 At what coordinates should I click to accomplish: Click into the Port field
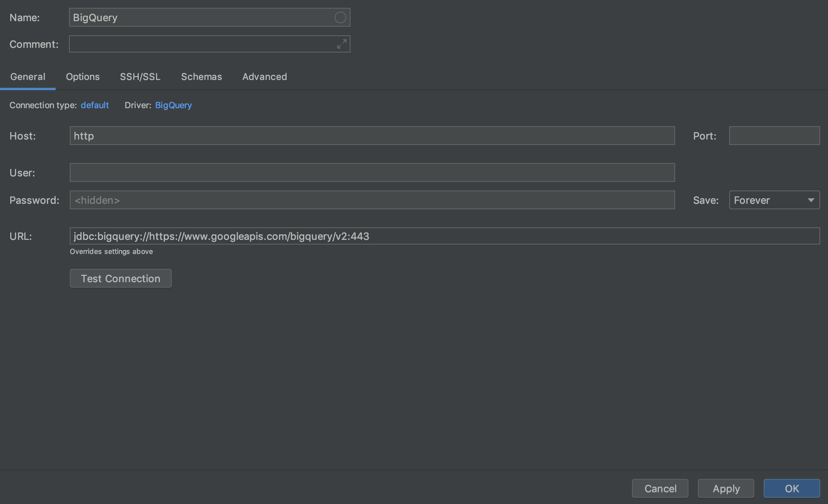pyautogui.click(x=774, y=136)
